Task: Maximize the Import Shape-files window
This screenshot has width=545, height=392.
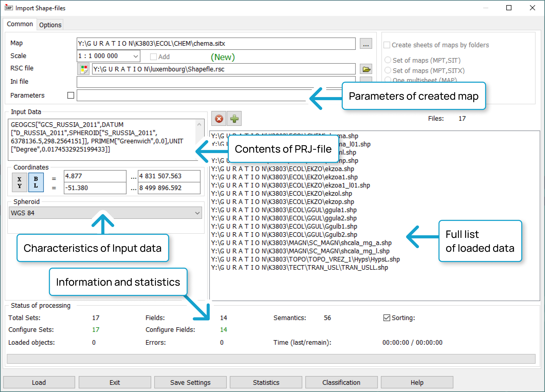Action: point(509,8)
